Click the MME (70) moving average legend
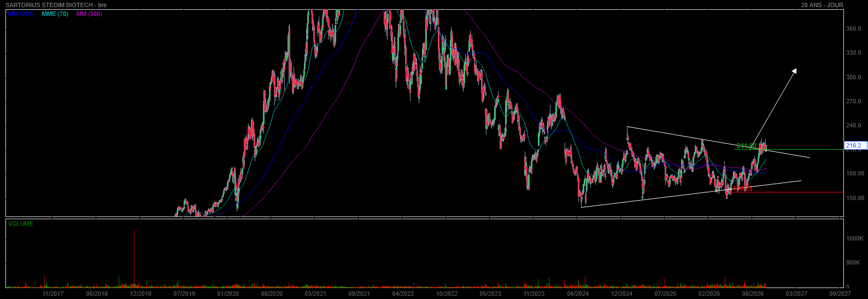This screenshot has width=868, height=299. coord(55,14)
